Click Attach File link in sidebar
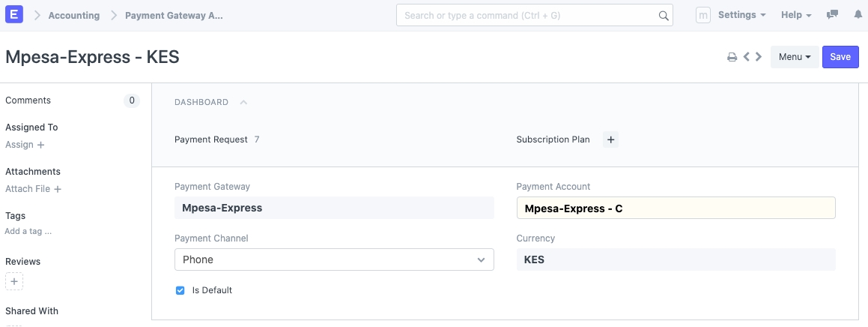Image resolution: width=868 pixels, height=327 pixels. click(x=33, y=189)
